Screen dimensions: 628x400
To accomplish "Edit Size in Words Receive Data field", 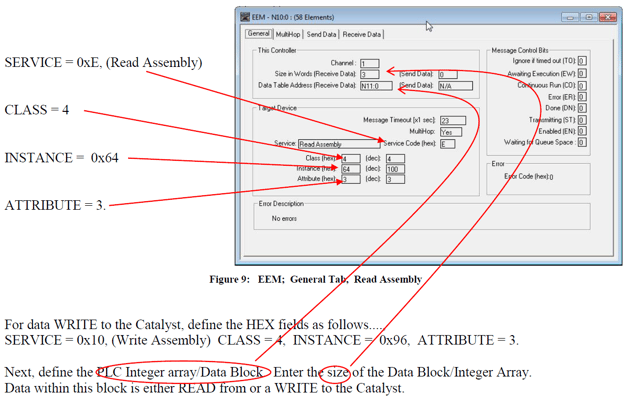I will [369, 74].
